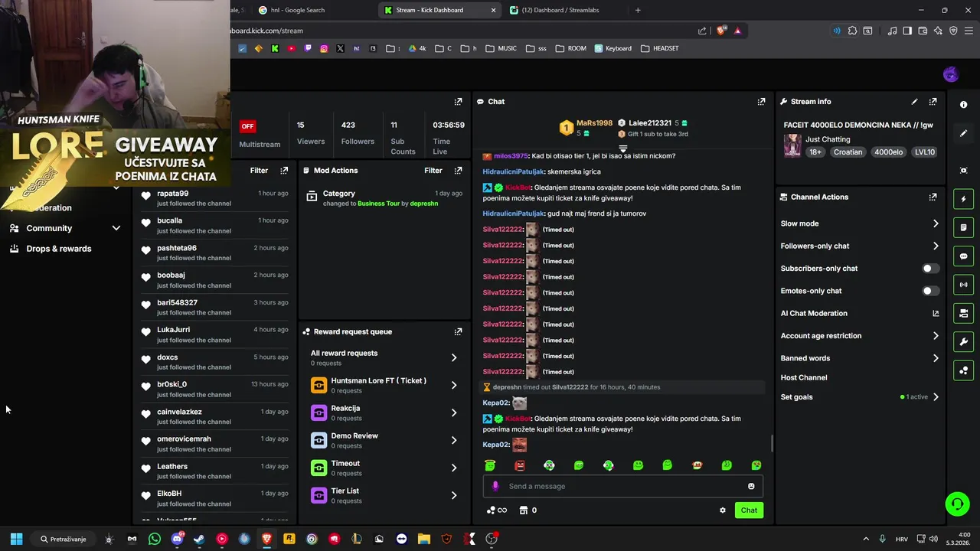This screenshot has width=980, height=551.
Task: Open the chat shop icon showing 0
Action: (x=528, y=510)
